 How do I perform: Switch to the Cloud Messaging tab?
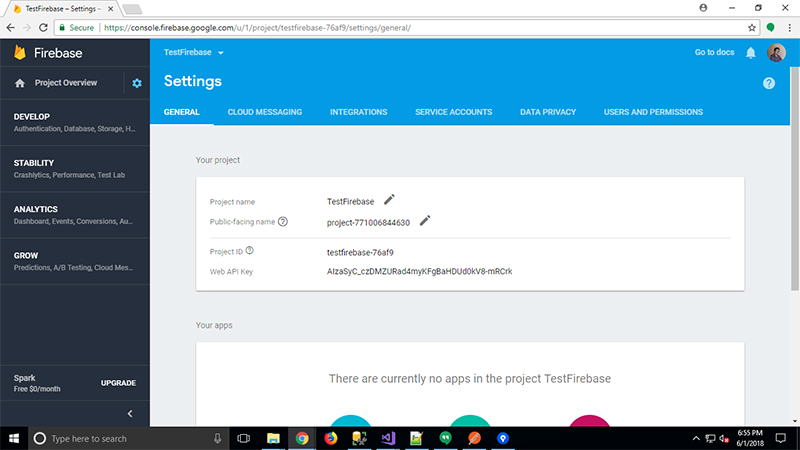(264, 112)
